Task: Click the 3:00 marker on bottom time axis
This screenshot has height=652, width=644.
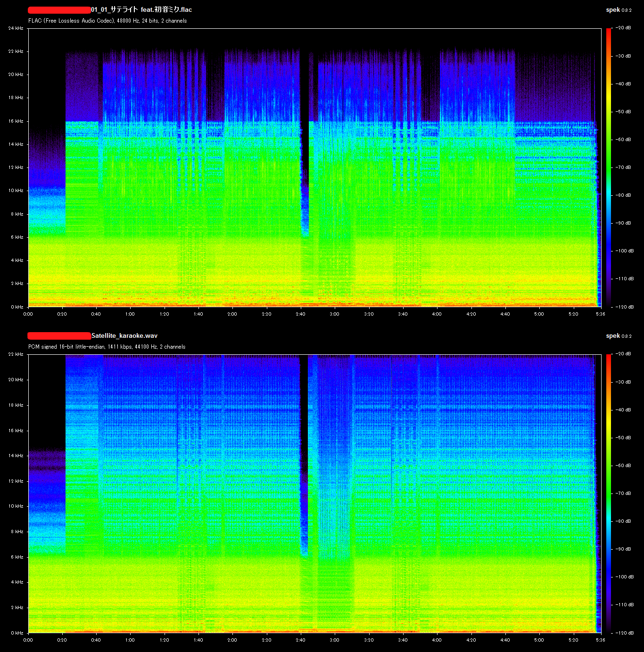Action: pos(334,640)
